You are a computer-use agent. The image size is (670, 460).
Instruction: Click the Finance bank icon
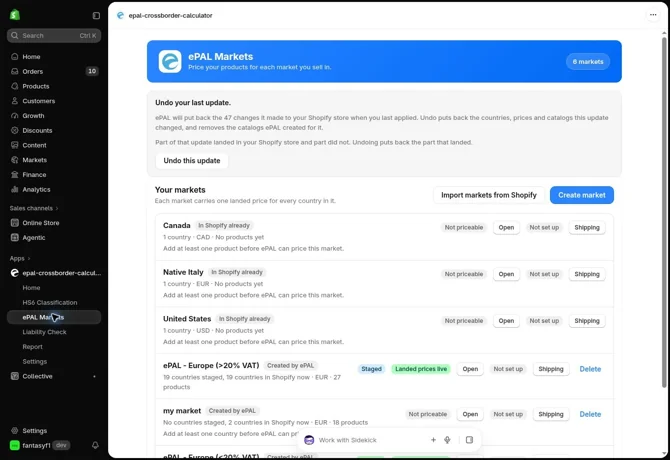[15, 174]
